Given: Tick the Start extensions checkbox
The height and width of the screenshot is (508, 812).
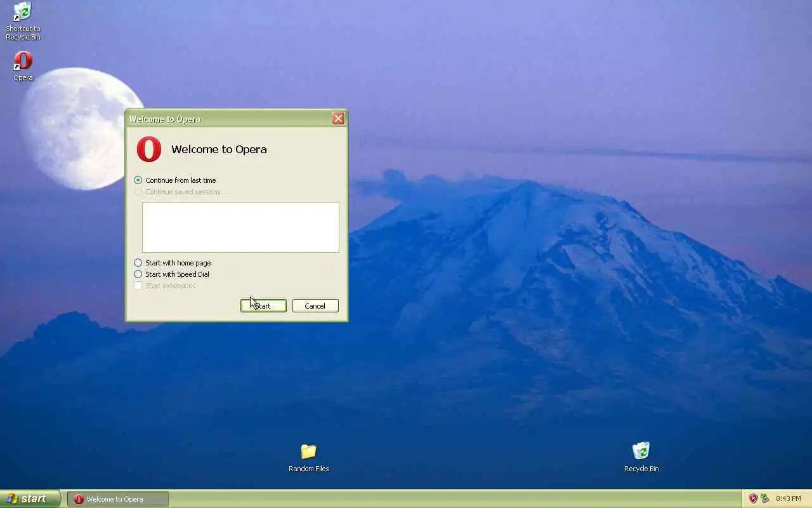Looking at the screenshot, I should coord(138,286).
